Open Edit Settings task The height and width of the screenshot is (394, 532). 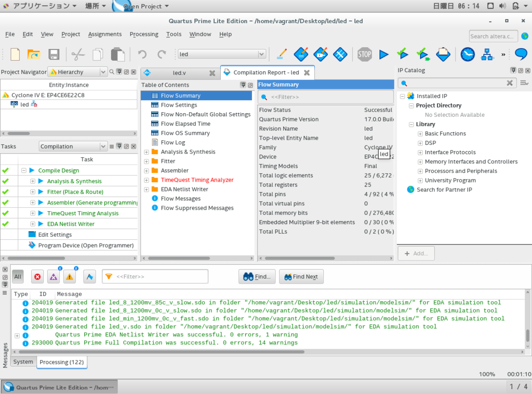click(55, 235)
